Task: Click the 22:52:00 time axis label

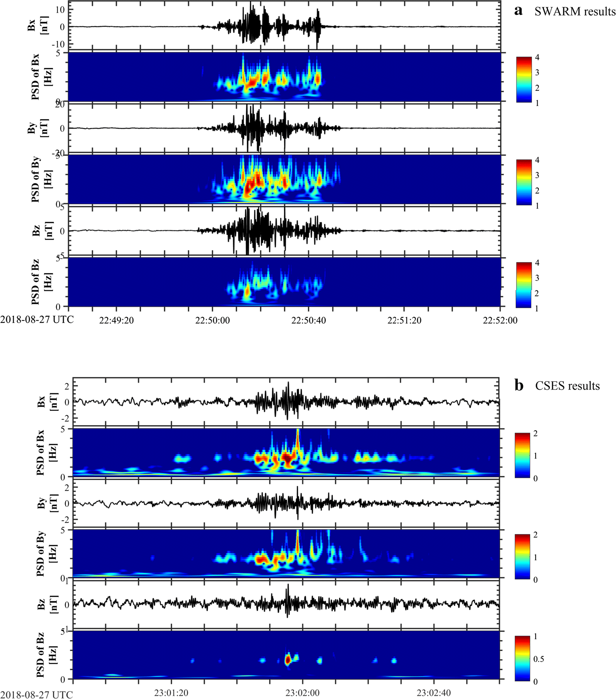Action: coord(500,320)
